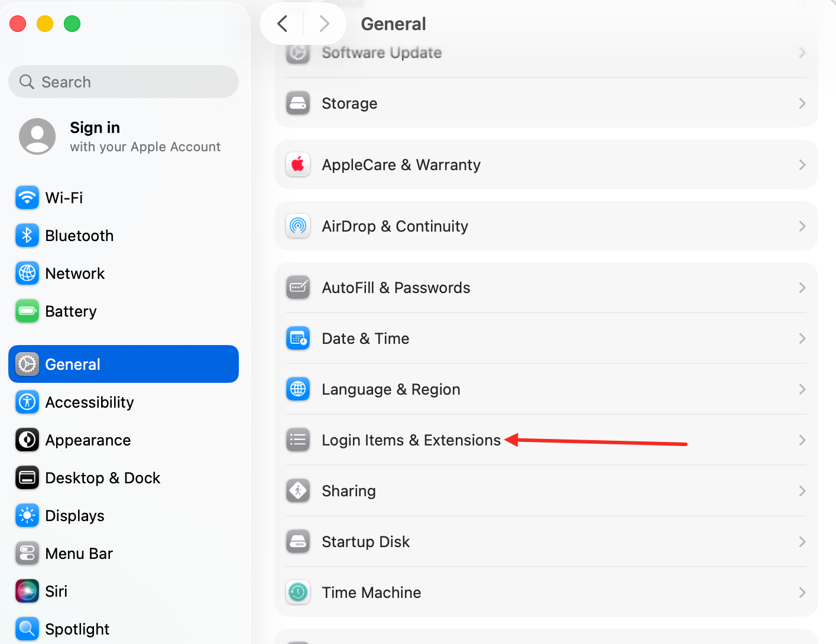Click the Startup Disk icon
Viewport: 836px width, 644px height.
(x=298, y=542)
